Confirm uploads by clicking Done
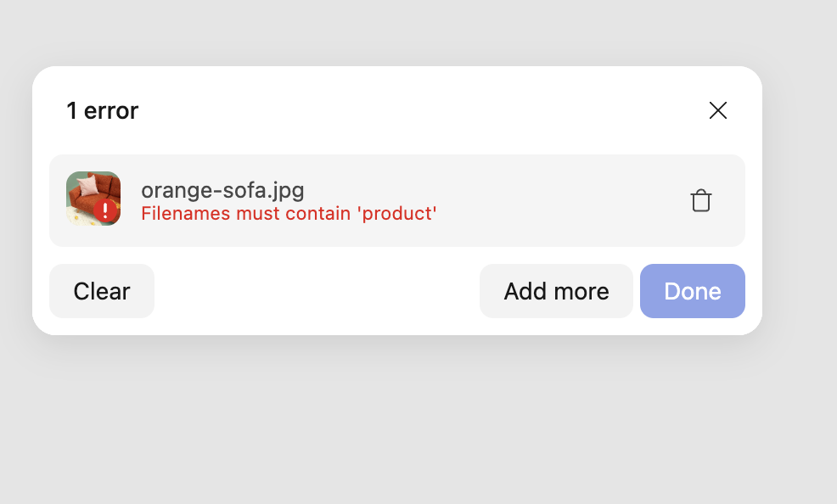This screenshot has height=504, width=837. tap(692, 291)
